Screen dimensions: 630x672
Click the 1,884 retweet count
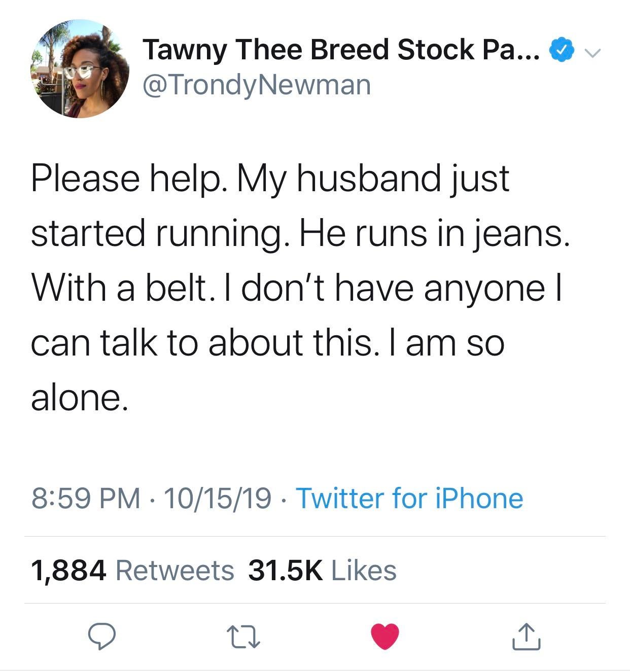pos(68,570)
